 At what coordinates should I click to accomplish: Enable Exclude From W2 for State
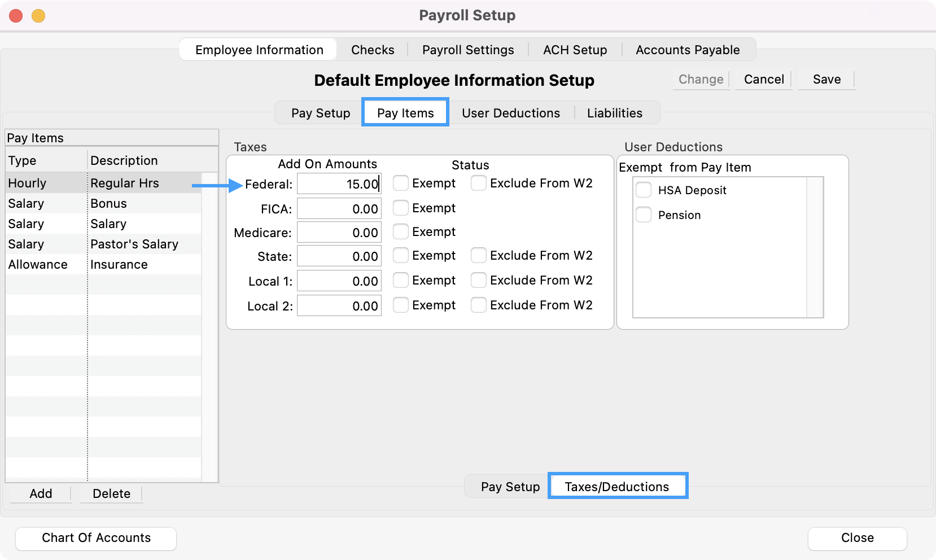(479, 256)
